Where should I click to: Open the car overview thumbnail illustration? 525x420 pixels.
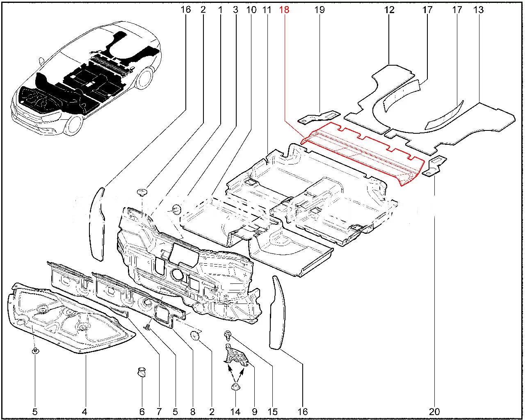point(86,78)
